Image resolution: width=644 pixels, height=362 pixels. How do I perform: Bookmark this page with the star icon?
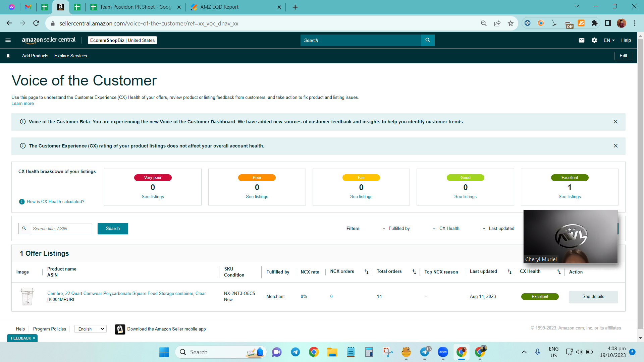[511, 23]
